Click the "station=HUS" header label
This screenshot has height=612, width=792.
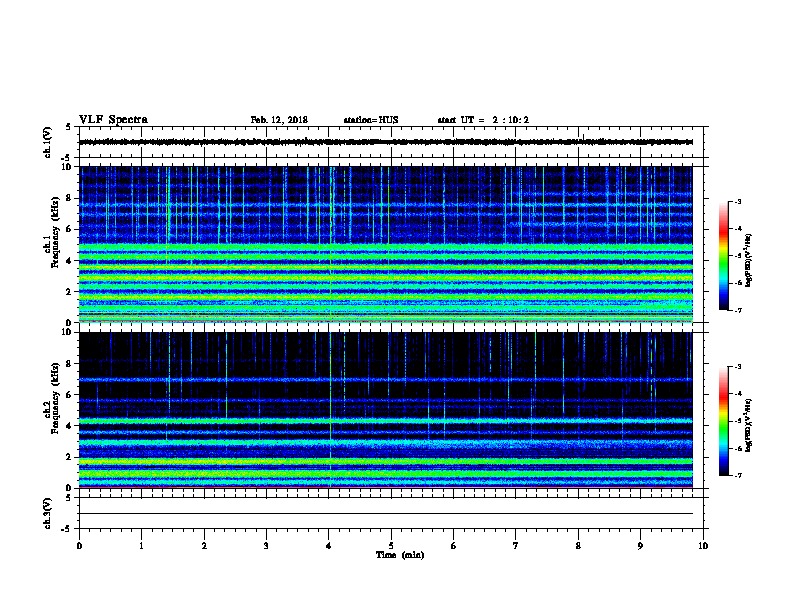tap(371, 120)
